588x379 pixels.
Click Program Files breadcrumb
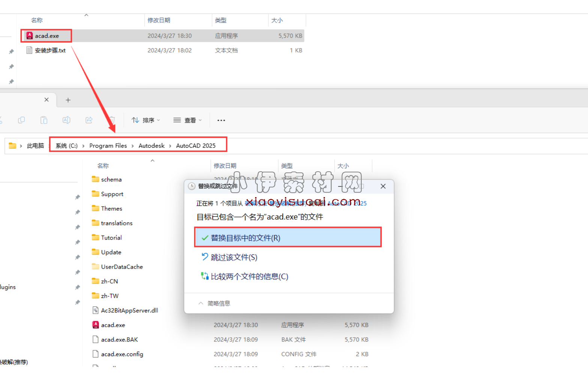pyautogui.click(x=108, y=146)
